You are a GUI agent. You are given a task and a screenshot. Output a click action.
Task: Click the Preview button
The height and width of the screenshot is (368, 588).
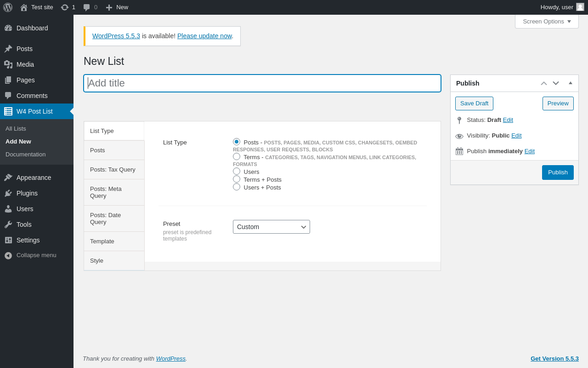coord(558,103)
